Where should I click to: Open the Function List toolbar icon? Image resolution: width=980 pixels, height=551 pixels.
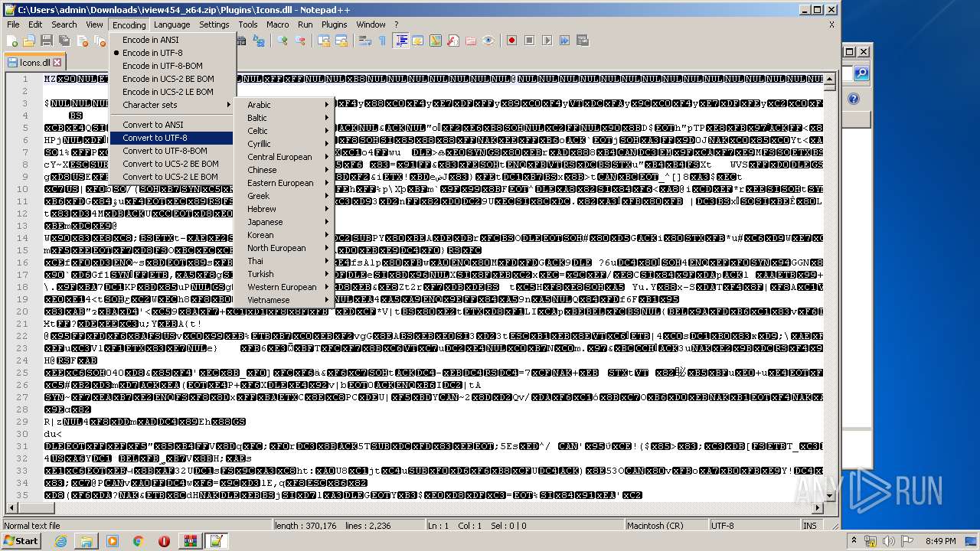pos(453,41)
